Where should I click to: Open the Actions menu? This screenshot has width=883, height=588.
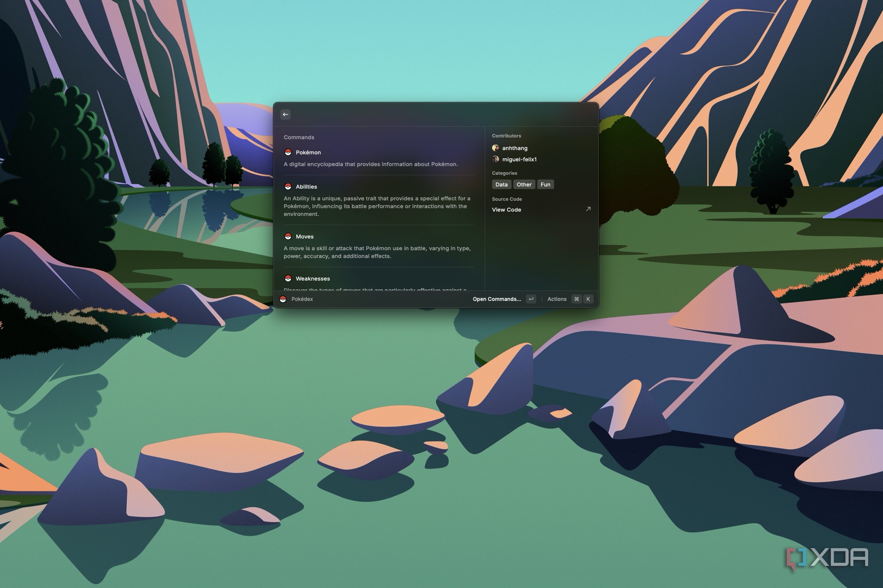pos(557,299)
